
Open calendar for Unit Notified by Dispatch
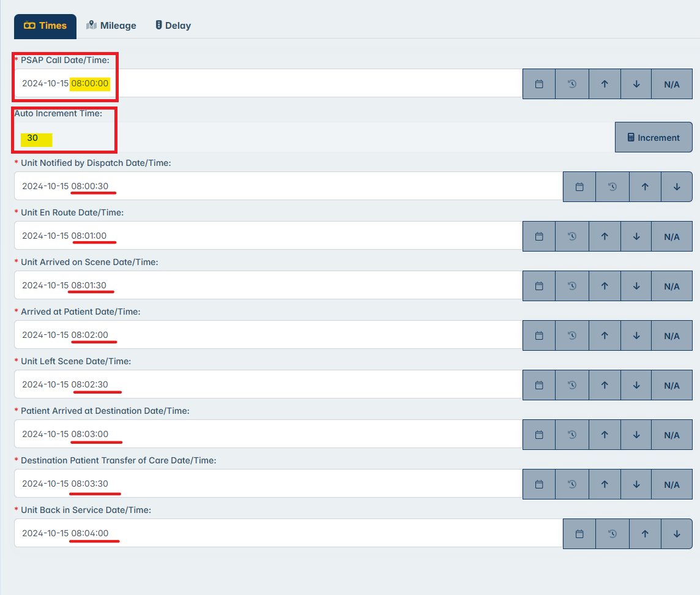[579, 187]
